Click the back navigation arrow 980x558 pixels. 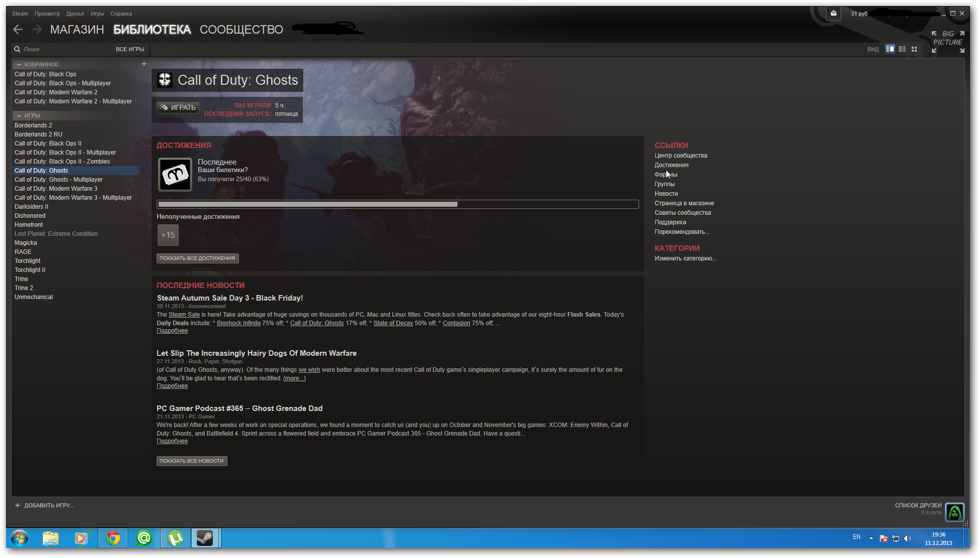[18, 30]
